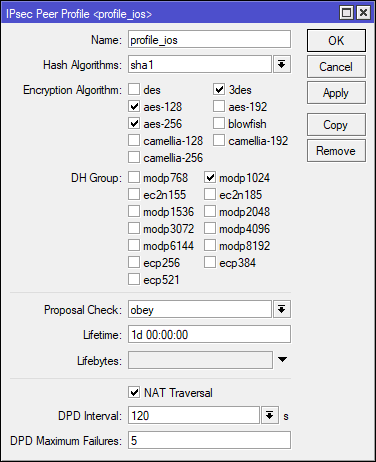376x462 pixels.
Task: Check the blowfish encryption option
Action: 219,123
